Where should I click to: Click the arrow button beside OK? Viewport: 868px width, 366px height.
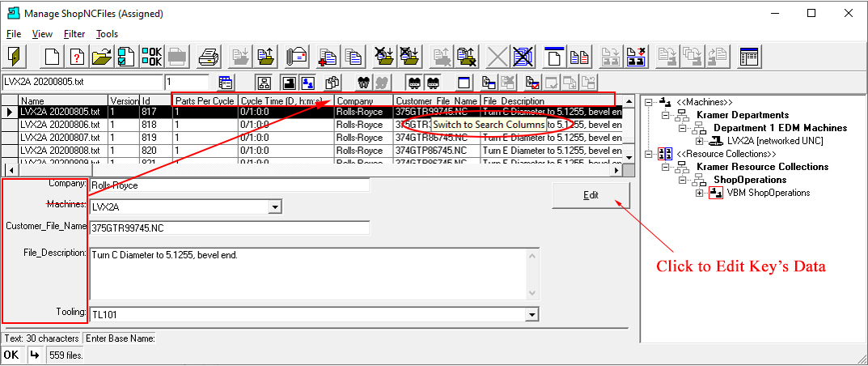tap(34, 355)
